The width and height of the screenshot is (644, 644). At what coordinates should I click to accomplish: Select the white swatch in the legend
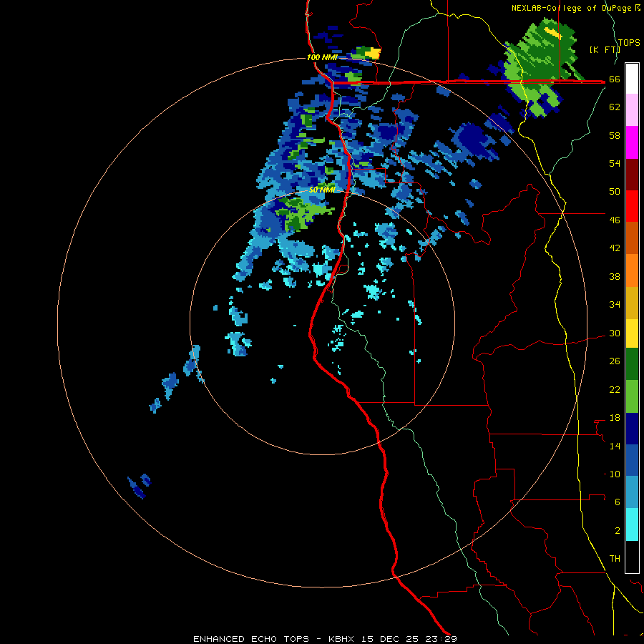632,79
